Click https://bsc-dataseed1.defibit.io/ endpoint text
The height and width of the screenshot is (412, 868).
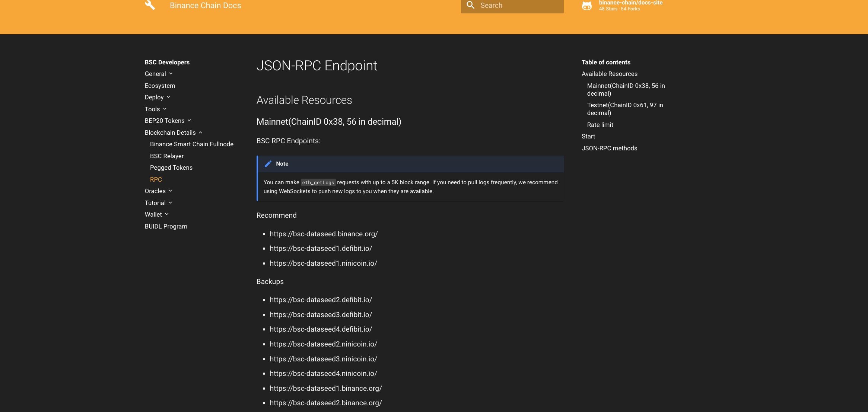321,248
